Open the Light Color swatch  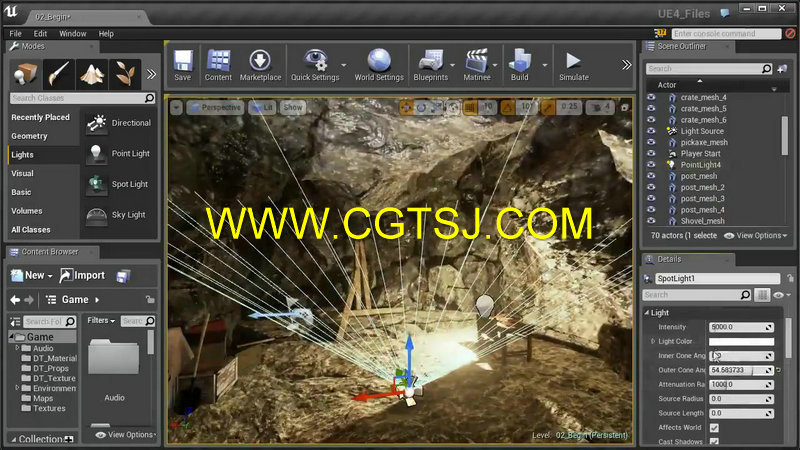[741, 341]
